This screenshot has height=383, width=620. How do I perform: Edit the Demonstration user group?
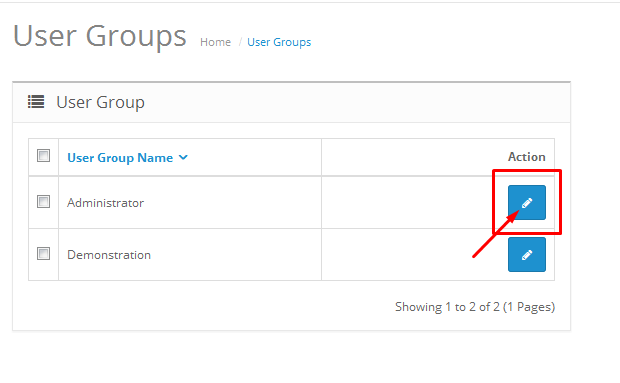pos(527,255)
